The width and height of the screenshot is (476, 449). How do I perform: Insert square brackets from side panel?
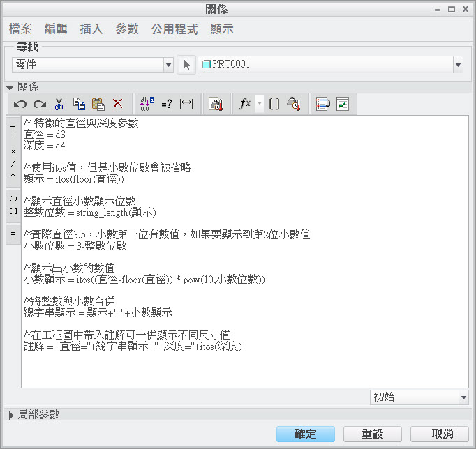(13, 211)
